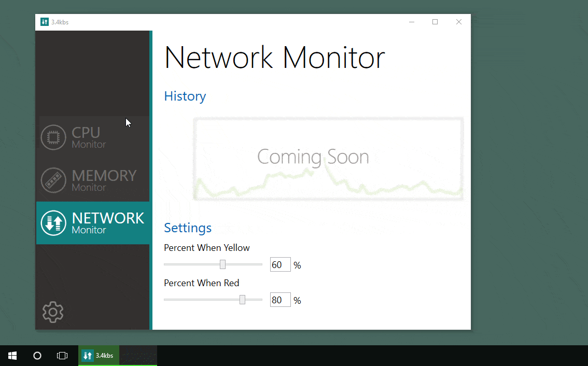
Task: Click the Coming Soon history graph
Action: coord(328,158)
